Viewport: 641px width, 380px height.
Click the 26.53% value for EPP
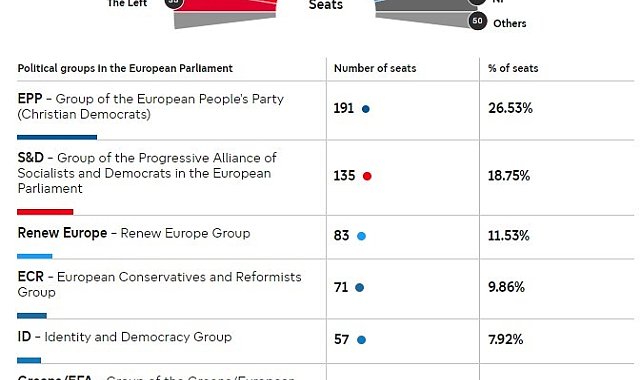[x=510, y=108]
